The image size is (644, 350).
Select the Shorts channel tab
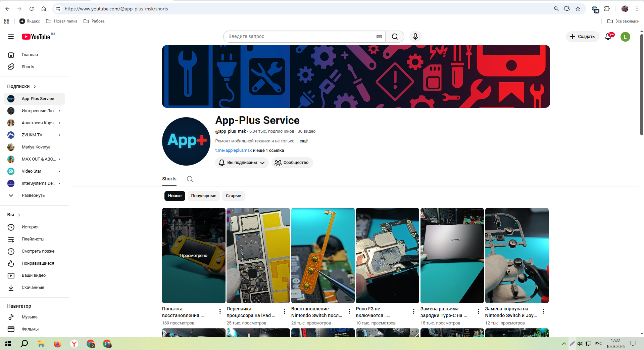(x=169, y=179)
